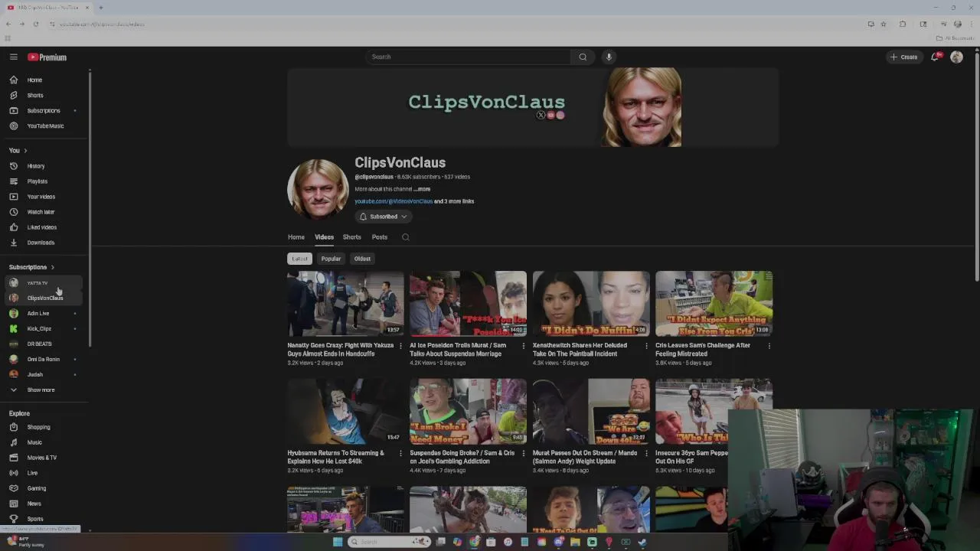The height and width of the screenshot is (551, 980).
Task: Open the 'I Didn't Do Nuffin' video thumbnail
Action: click(591, 304)
